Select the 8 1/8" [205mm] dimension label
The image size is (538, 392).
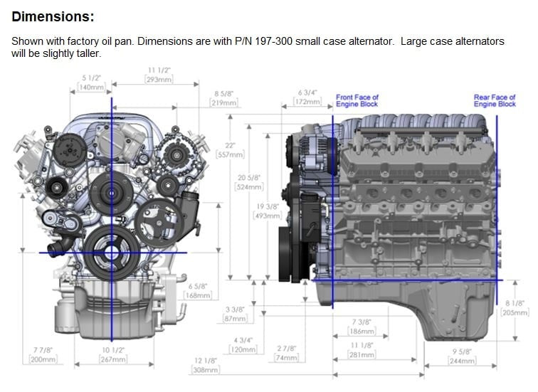click(x=515, y=307)
